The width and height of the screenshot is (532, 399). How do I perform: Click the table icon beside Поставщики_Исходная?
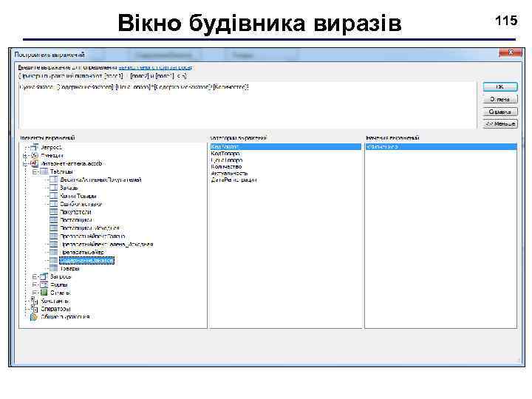[54, 228]
